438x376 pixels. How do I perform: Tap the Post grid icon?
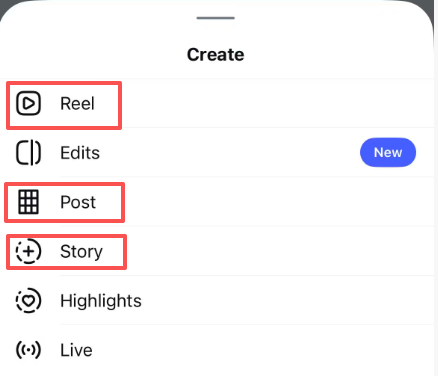coord(28,202)
